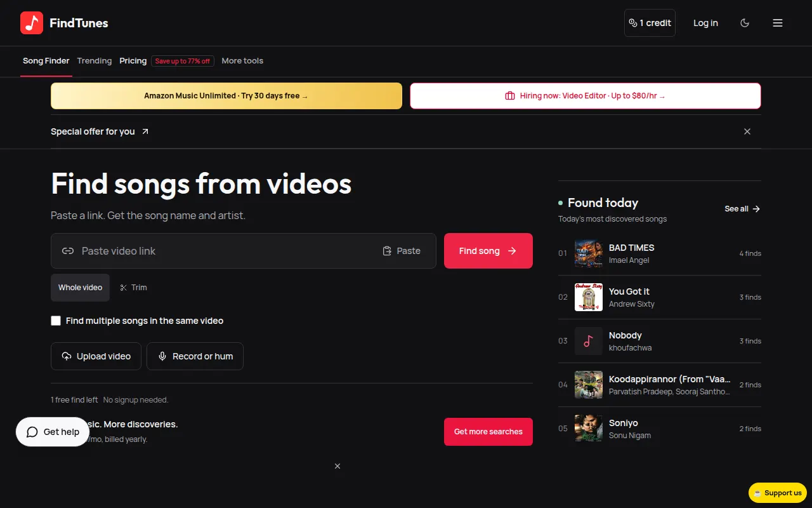Switch to the Song Finder tab
The height and width of the screenshot is (508, 812).
pyautogui.click(x=46, y=61)
